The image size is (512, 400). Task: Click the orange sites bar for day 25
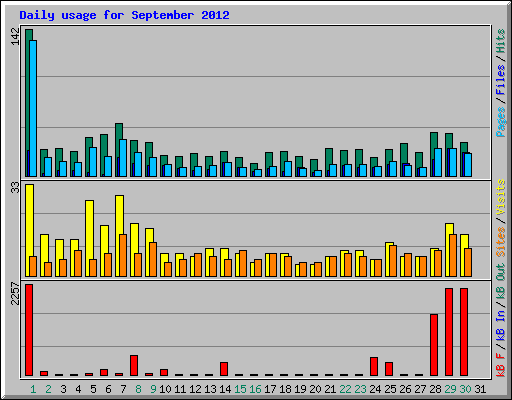coord(393,261)
